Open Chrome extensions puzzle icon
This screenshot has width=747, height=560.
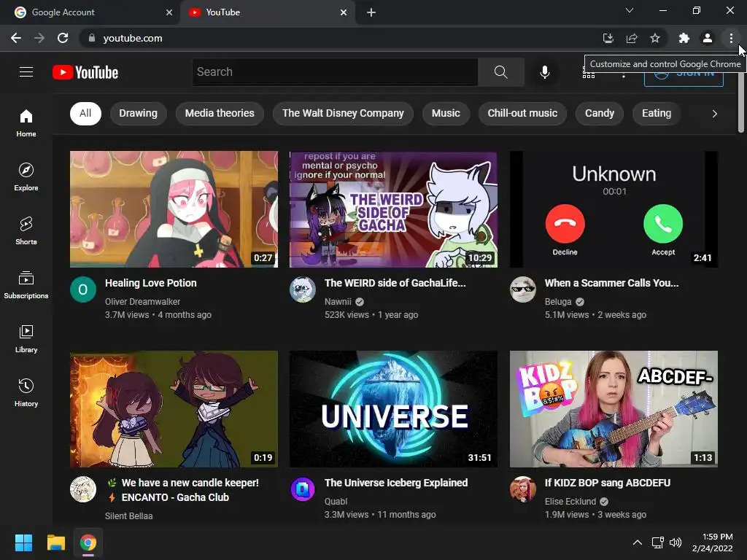point(684,38)
